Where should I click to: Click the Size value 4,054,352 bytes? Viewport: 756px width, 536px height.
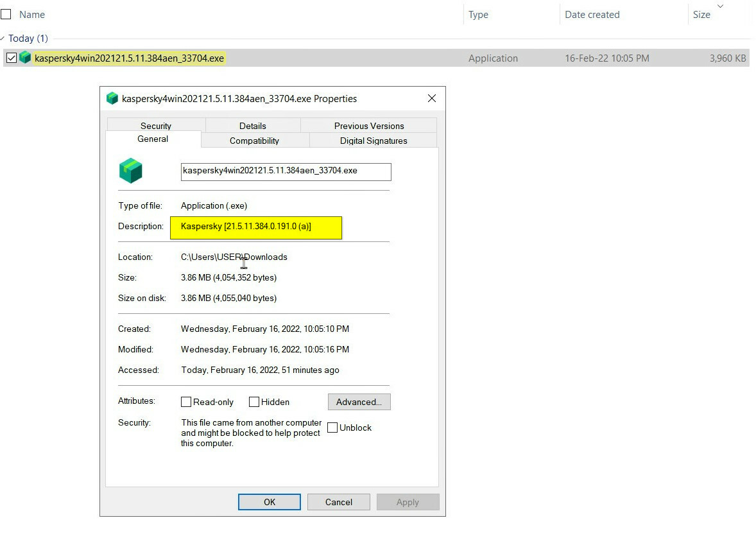tap(228, 277)
